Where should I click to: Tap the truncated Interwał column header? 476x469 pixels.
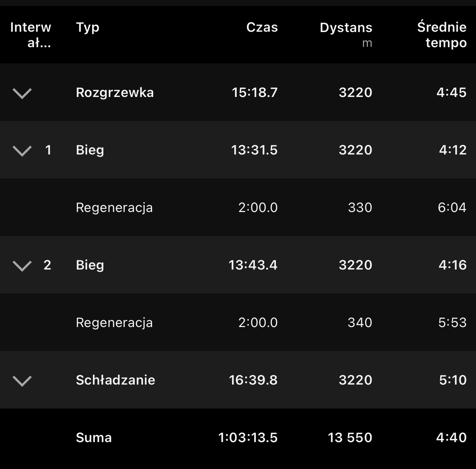click(x=31, y=35)
